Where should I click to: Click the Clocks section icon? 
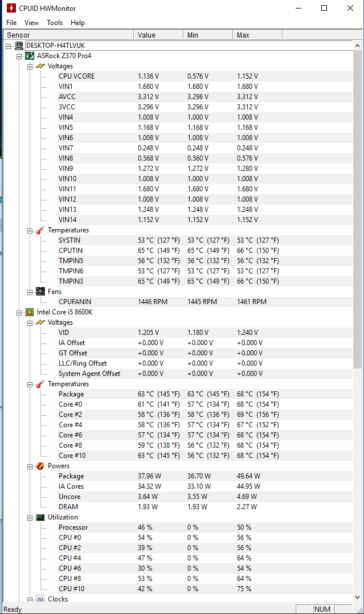pos(40,599)
